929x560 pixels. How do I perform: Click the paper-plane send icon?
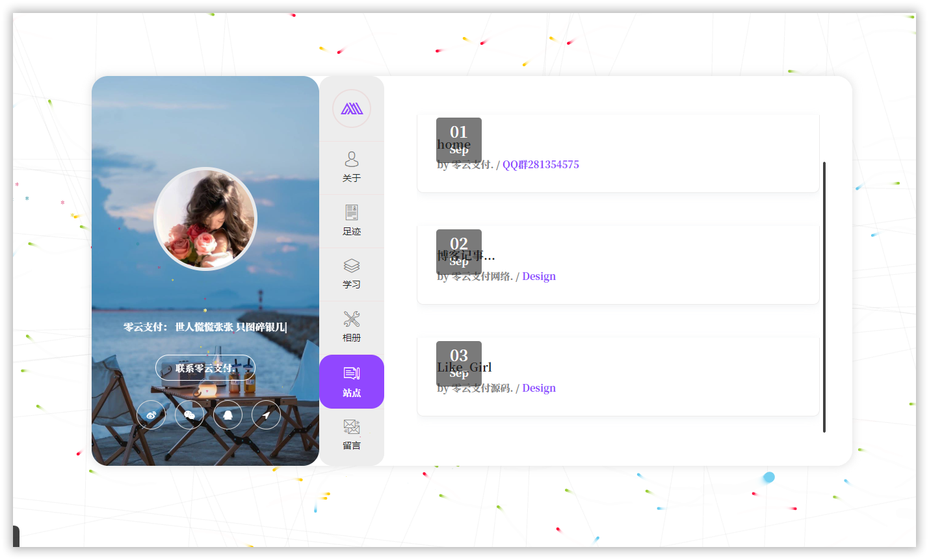tap(266, 415)
